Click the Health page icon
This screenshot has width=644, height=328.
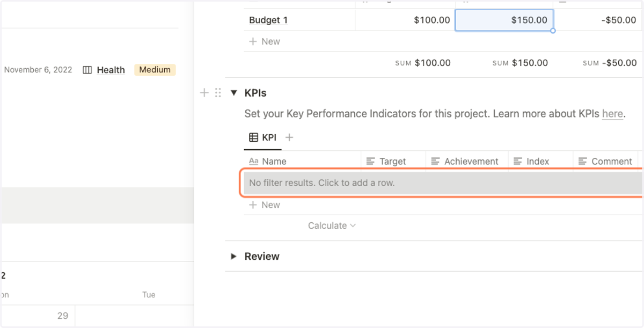tap(87, 70)
